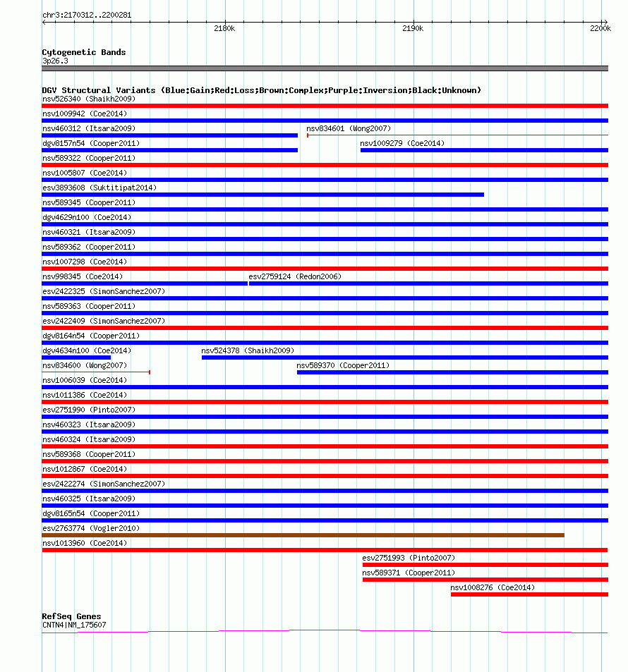628x672 pixels.
Task: Click esv2422325 (SimonSanchez2007) label
Action: pos(104,291)
